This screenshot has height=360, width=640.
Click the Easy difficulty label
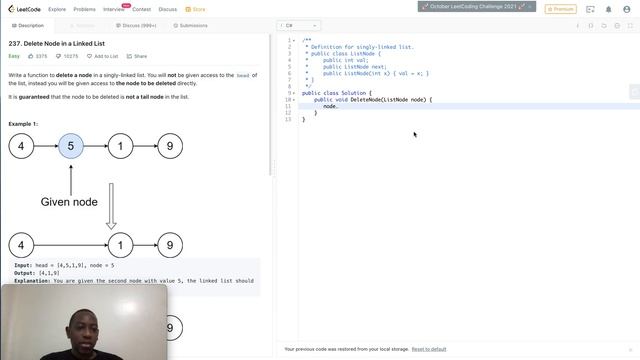click(14, 56)
